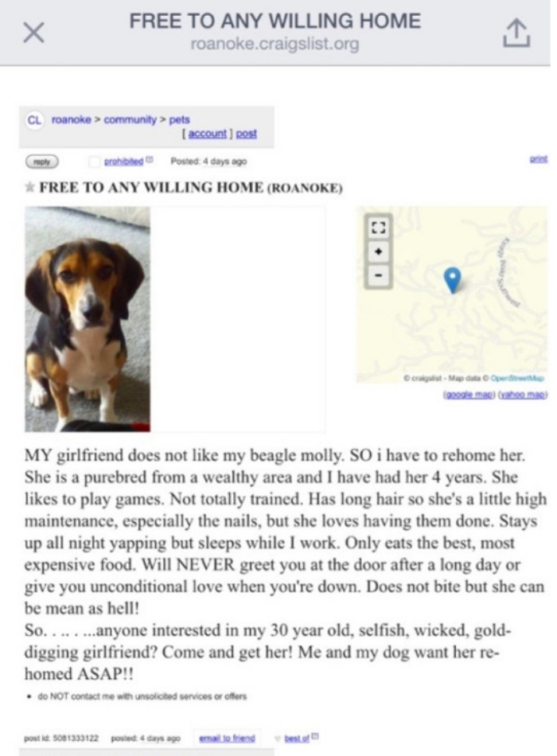Zoom out on the map
Screen dimensions: 557x756
tap(379, 275)
